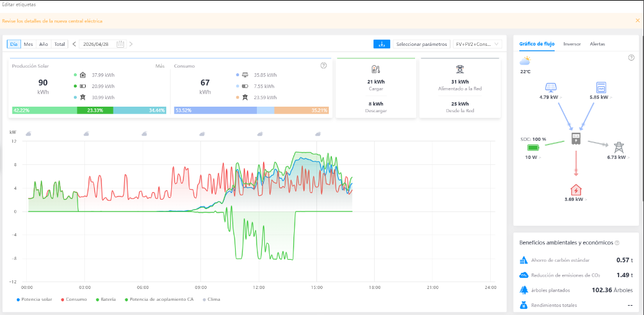Switch to the Alertas tab
This screenshot has width=644, height=315.
[x=597, y=44]
